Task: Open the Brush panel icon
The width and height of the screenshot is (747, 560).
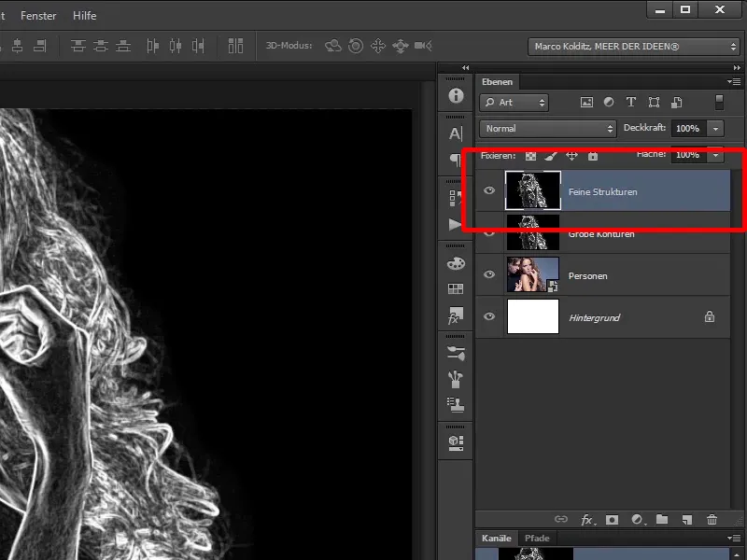Action: tap(456, 379)
